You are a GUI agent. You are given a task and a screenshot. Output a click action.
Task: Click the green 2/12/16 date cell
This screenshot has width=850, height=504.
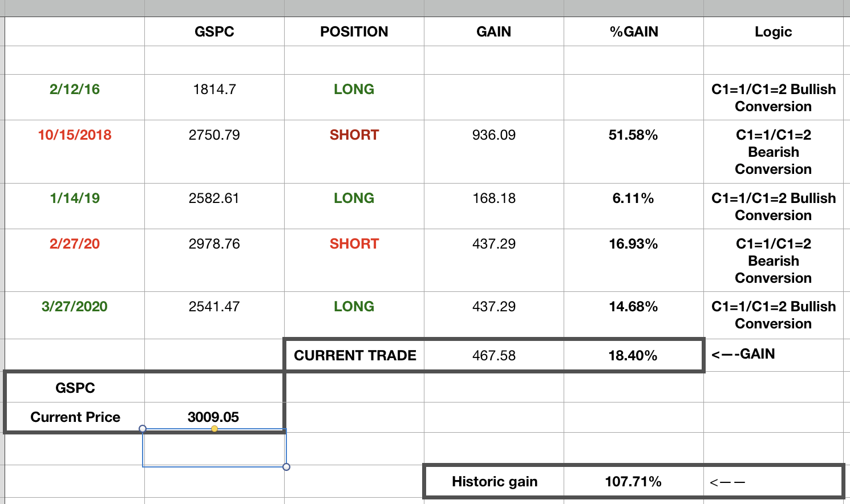tap(75, 90)
